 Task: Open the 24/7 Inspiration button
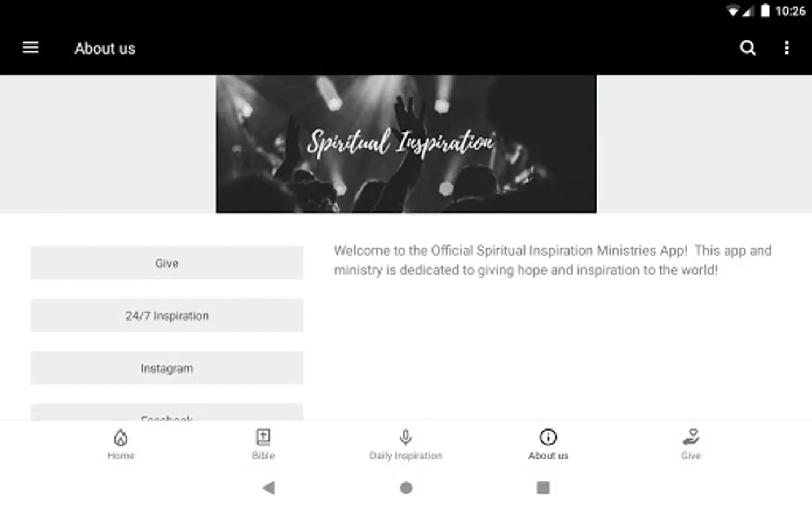[x=167, y=316]
